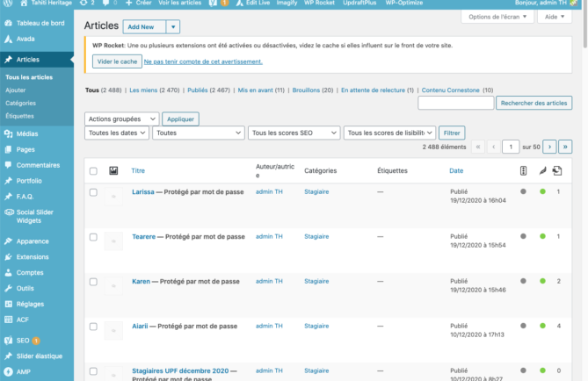Go to next page of articles
Screen dimensions: 588x381
pos(549,147)
